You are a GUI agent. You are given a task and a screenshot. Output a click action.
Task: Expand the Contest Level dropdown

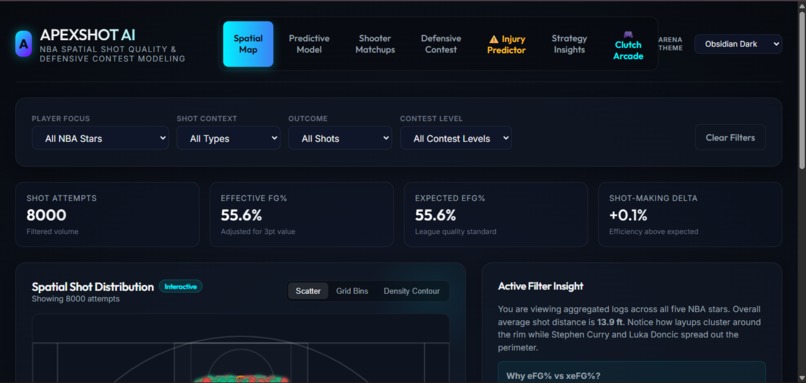click(x=455, y=138)
